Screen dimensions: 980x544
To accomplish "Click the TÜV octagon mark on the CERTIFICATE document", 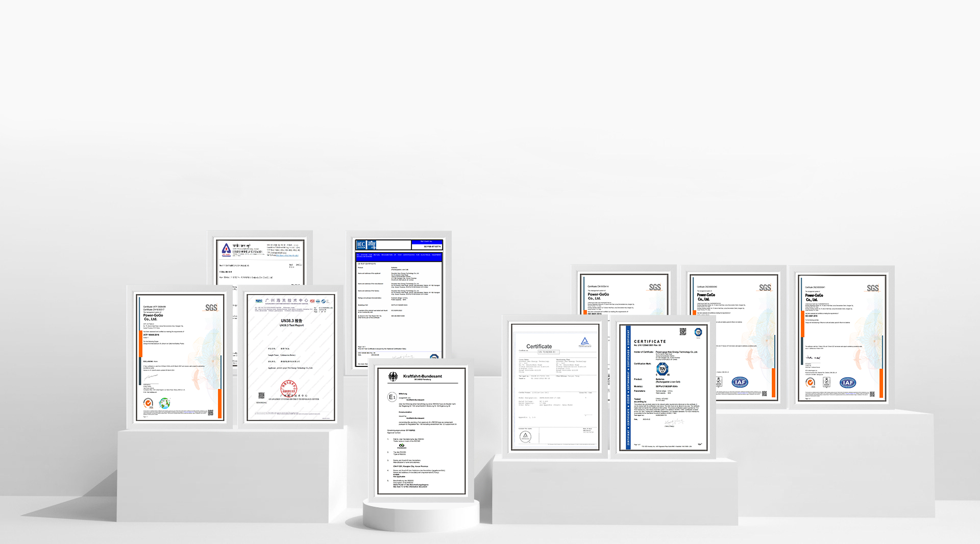I will click(x=663, y=369).
